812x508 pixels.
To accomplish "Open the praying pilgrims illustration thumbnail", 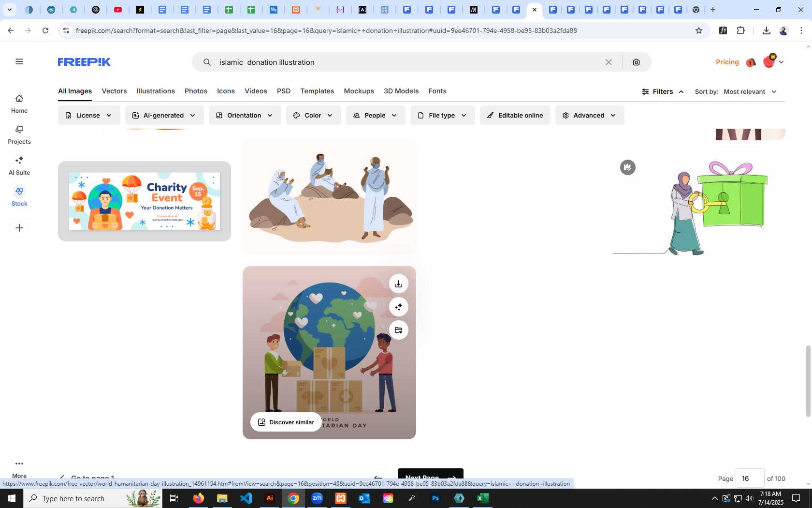I will point(329,196).
